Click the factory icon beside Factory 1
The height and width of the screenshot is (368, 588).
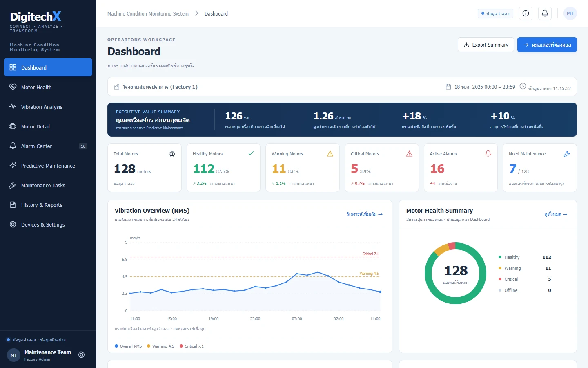(x=117, y=87)
